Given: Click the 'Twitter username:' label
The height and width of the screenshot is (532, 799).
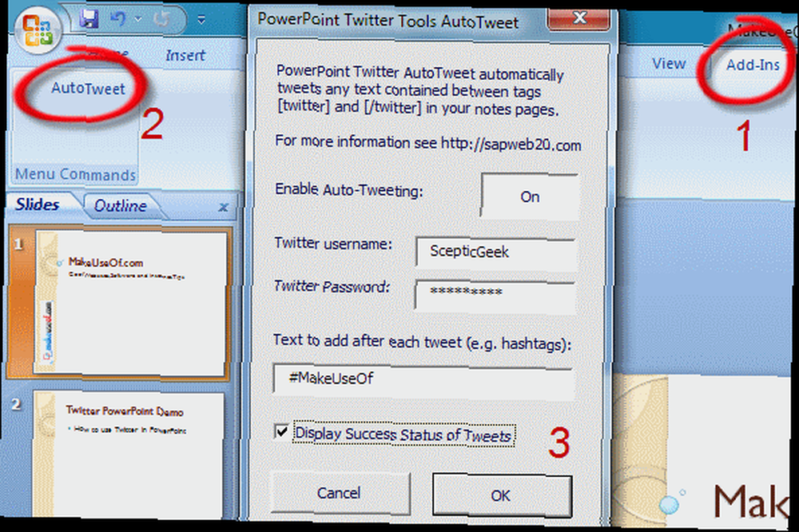Looking at the screenshot, I should (x=333, y=244).
